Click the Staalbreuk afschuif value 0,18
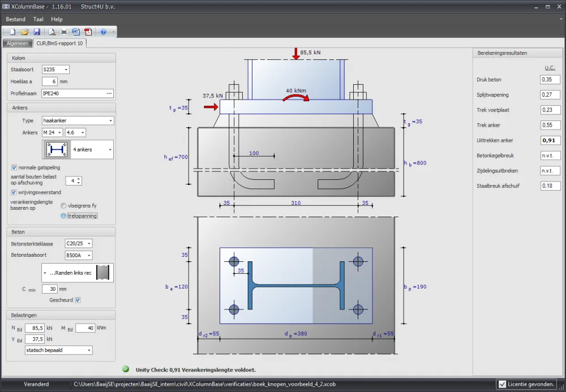Viewport: 566px width, 392px height. click(x=550, y=186)
